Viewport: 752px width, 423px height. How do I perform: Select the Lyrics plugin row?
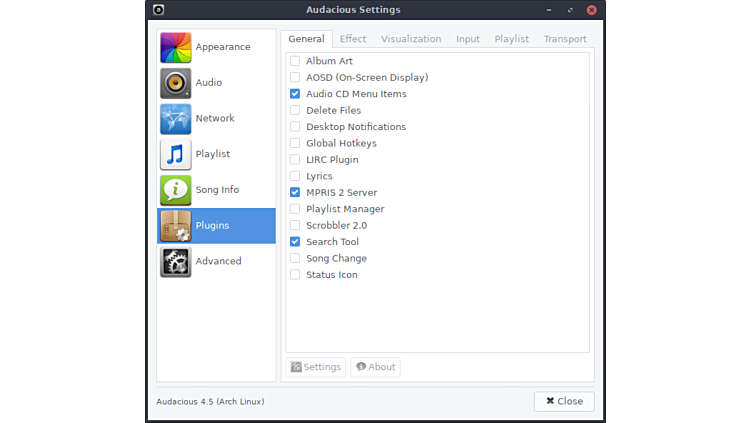319,176
